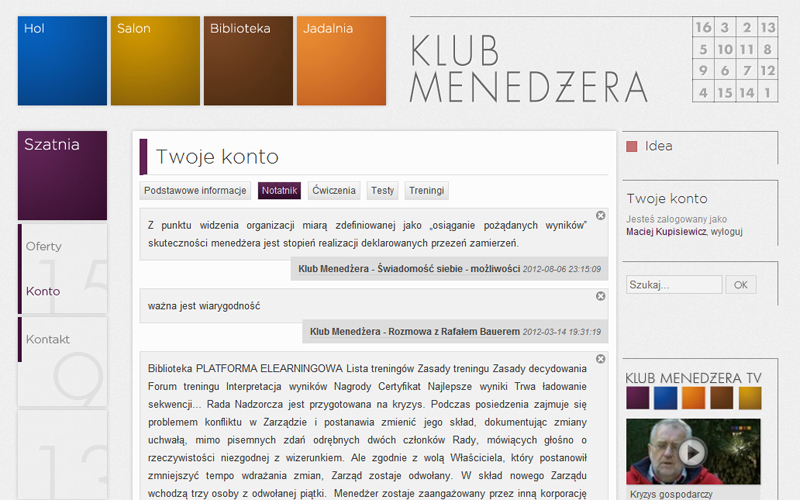The image size is (800, 500).
Task: Open the brown Biblioteka tile
Action: [248, 61]
